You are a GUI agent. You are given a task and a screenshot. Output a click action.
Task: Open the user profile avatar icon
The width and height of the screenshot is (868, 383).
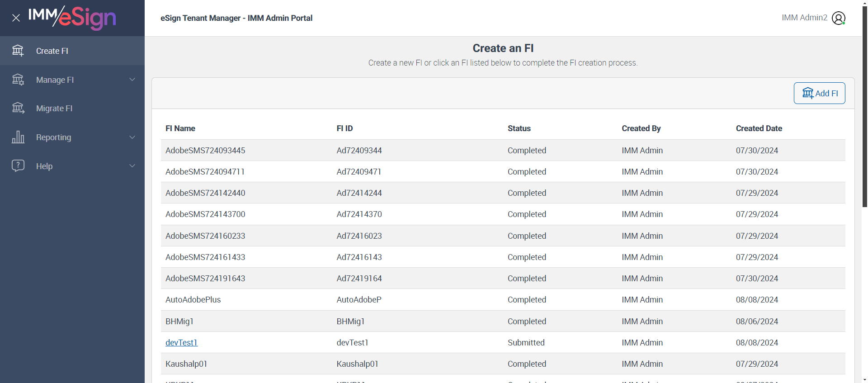pos(838,18)
